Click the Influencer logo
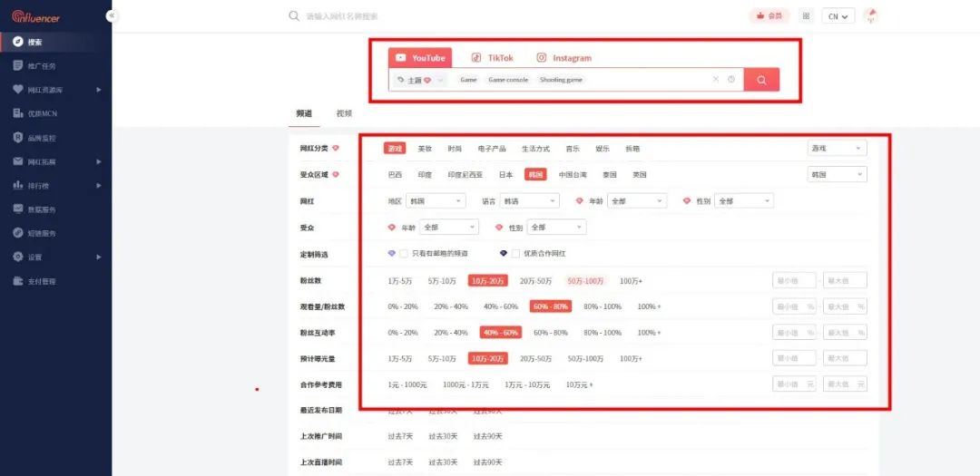The image size is (980, 476). (x=36, y=17)
